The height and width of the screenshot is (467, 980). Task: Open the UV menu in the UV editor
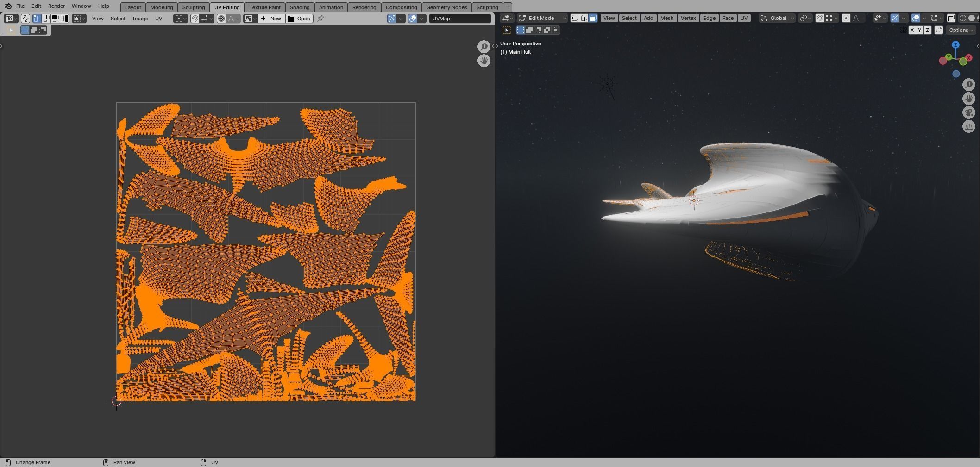point(159,19)
